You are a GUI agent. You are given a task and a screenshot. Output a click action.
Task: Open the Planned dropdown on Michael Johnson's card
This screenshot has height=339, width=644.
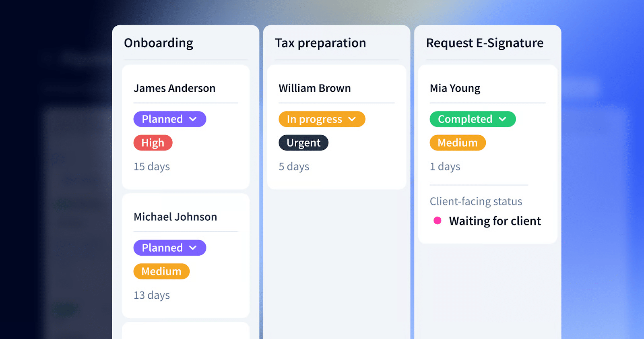click(169, 247)
